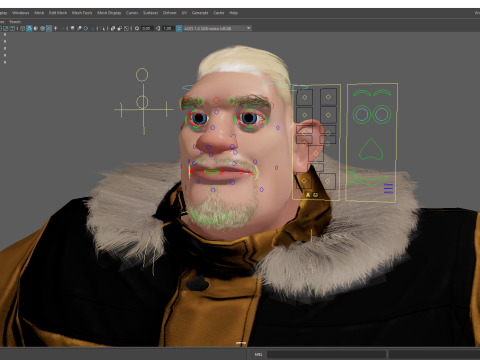This screenshot has height=360, width=480.
Task: Select the blue lines control in face panel
Action: pos(388,188)
